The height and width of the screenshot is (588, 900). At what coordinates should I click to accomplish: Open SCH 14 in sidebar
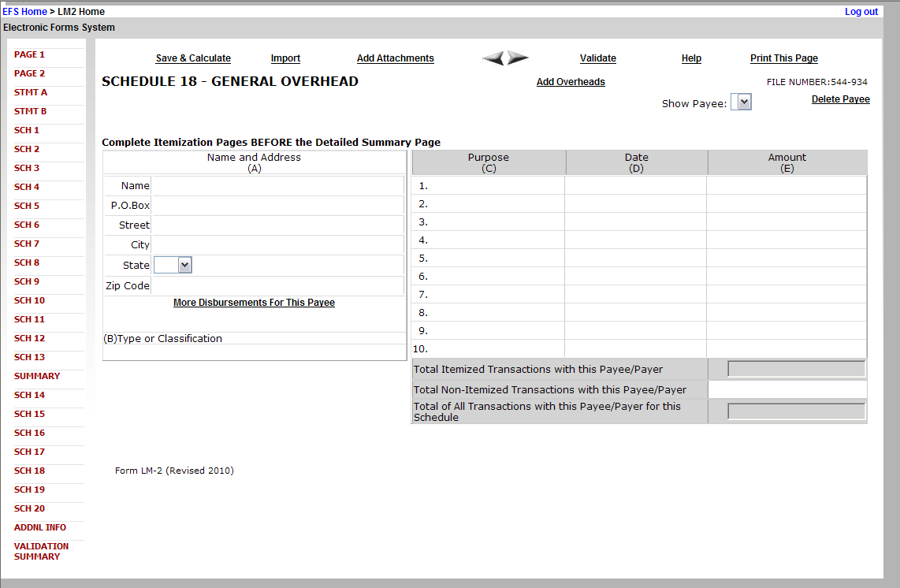tap(29, 396)
